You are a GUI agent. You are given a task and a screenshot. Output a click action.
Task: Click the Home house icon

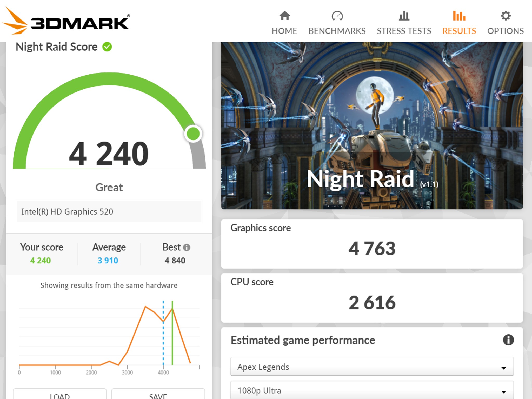coord(284,16)
